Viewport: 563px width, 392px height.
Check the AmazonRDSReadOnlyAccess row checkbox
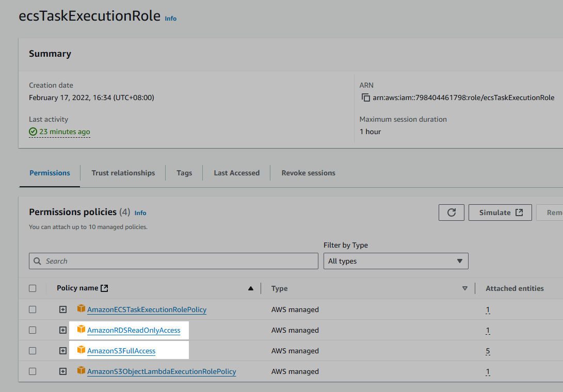click(33, 330)
